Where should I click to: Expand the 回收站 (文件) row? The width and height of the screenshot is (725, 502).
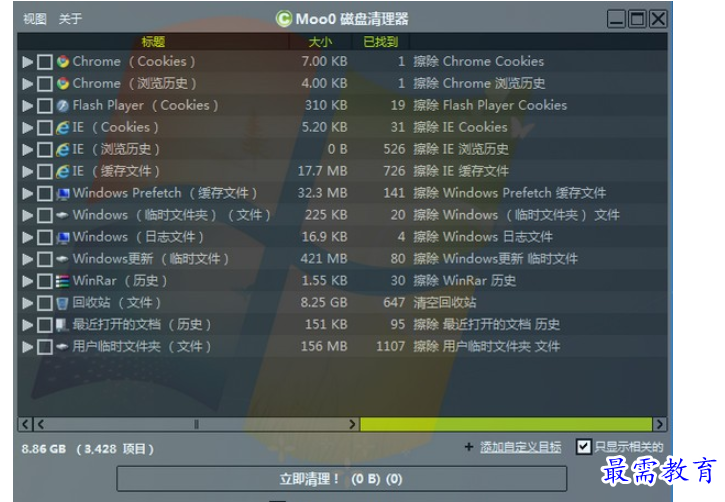[28, 303]
